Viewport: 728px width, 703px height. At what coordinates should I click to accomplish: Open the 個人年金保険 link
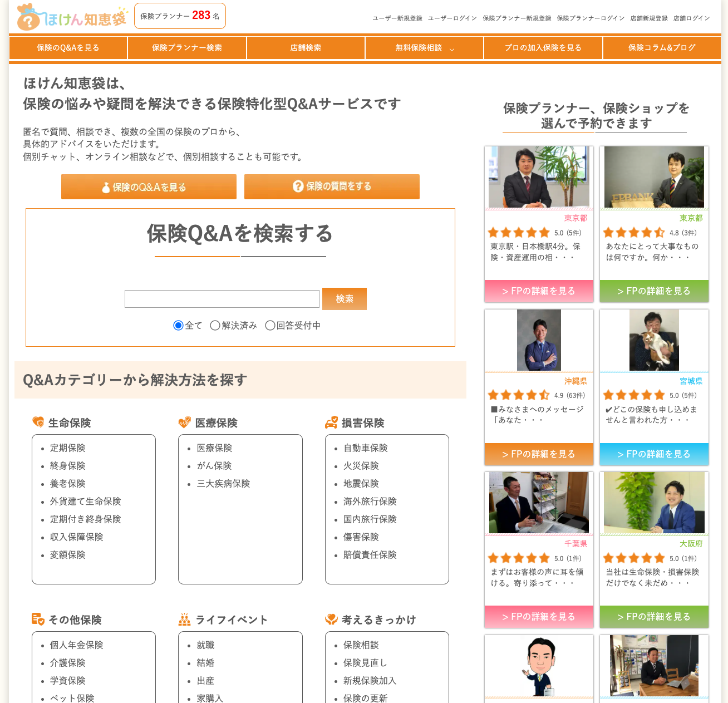click(x=77, y=645)
